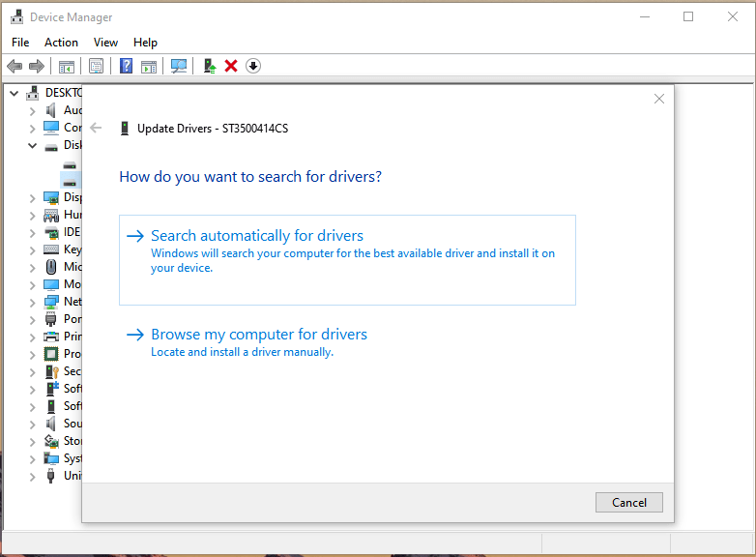Close the Update Drivers dialog with X
This screenshot has height=557, width=756.
pos(659,99)
